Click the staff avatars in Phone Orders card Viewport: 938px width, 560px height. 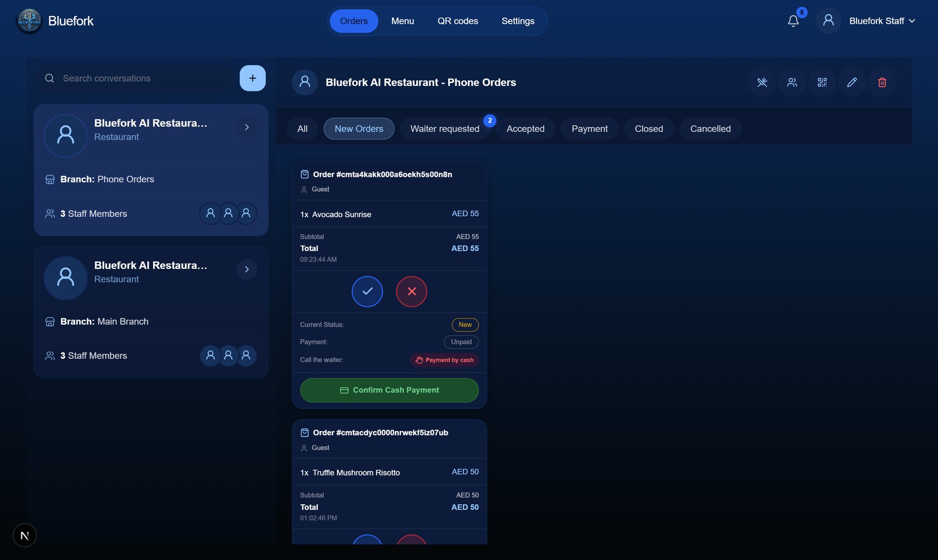click(228, 214)
